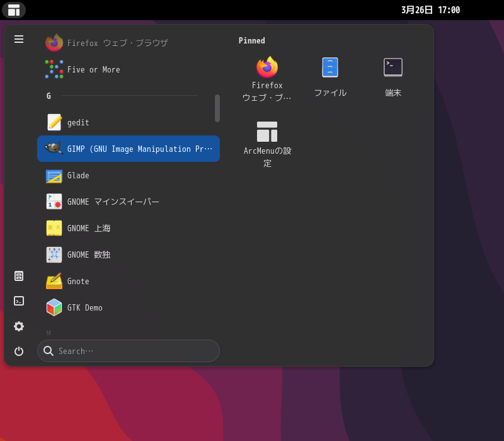Select 'GIMP (GNU Image Manipulation Pr…' label
Screen dimensions: 504x441
140,149
